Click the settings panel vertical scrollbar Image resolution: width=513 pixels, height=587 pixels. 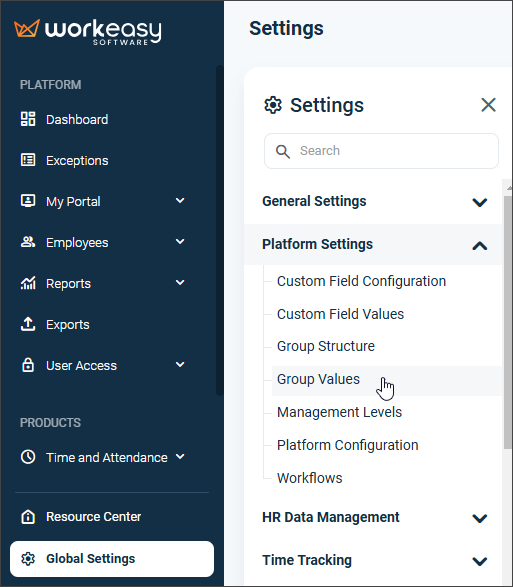pos(507,321)
